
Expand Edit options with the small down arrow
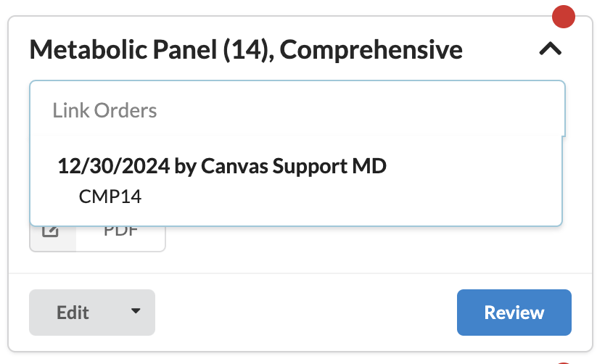coord(135,312)
